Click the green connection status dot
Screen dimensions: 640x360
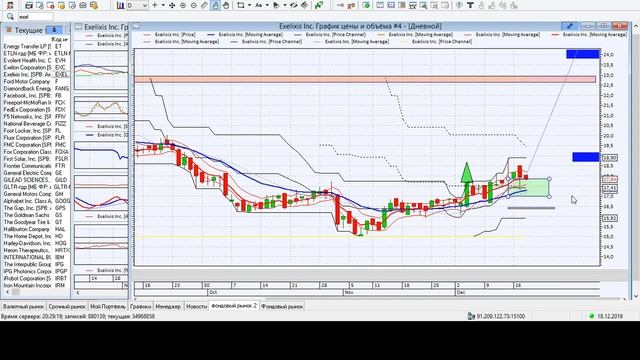pyautogui.click(x=592, y=316)
